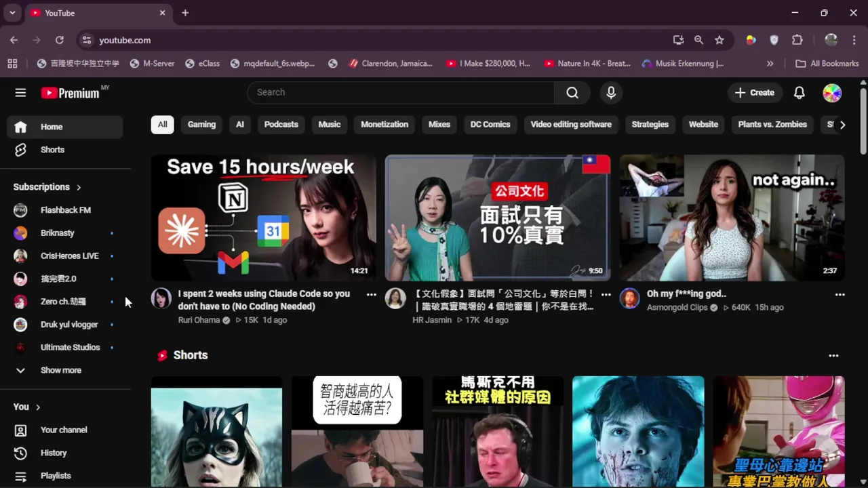This screenshot has height=488, width=868.
Task: Click the search magnifier button
Action: (x=572, y=93)
